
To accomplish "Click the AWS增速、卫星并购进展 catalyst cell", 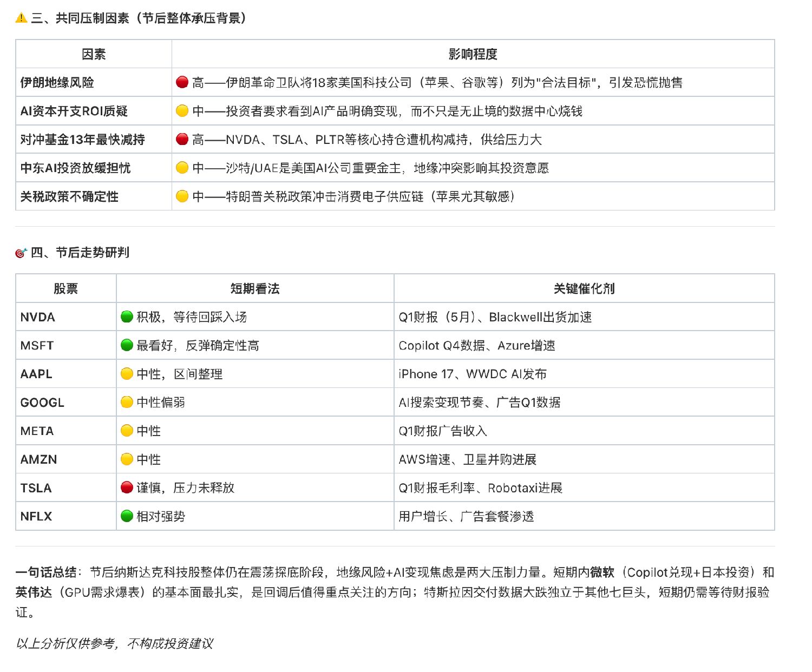I will pyautogui.click(x=584, y=459).
